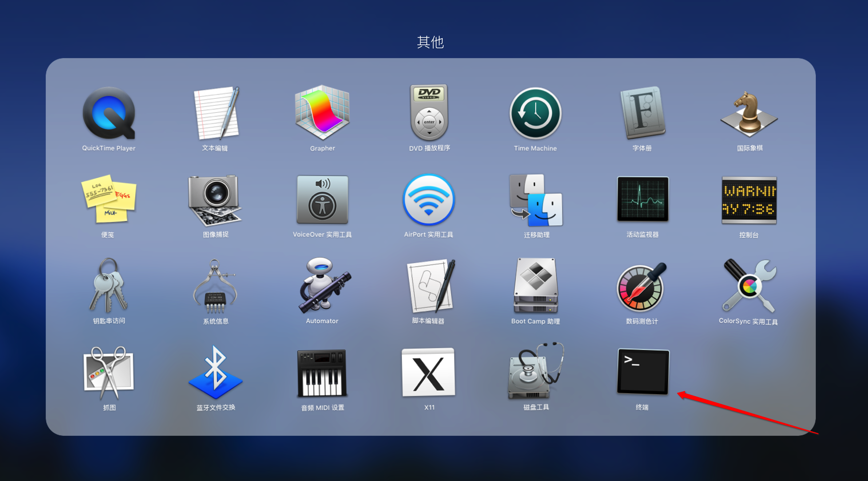The height and width of the screenshot is (481, 868).
Task: Open QuickTime Player app
Action: point(109,113)
